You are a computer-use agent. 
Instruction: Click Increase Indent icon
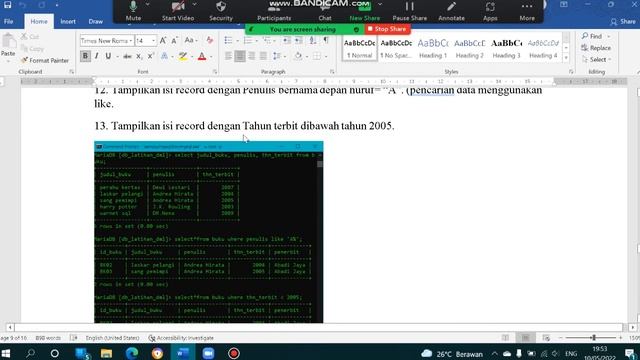point(299,40)
